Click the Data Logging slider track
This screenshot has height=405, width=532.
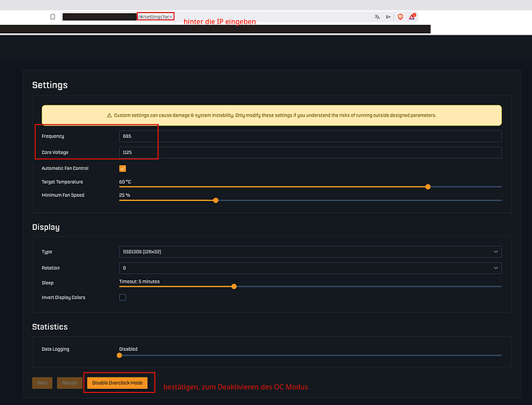coord(310,354)
